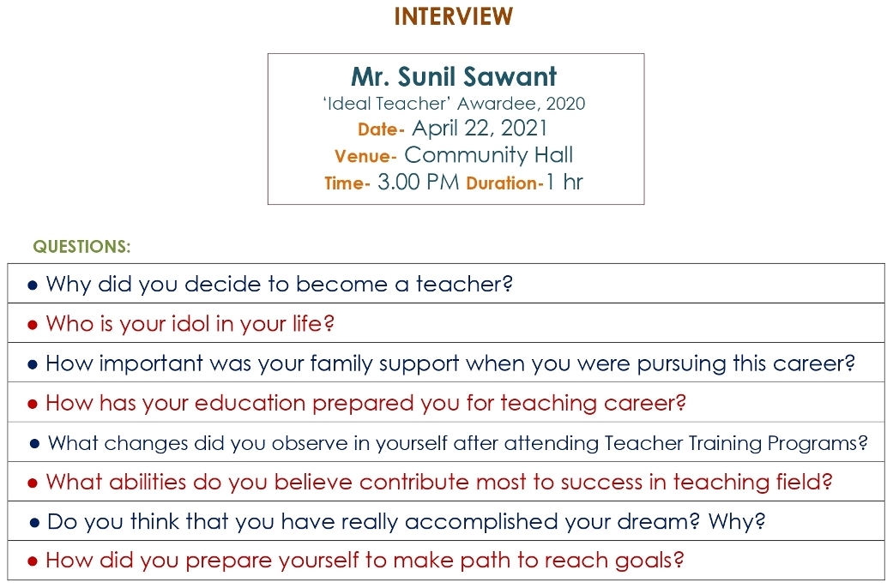Click the name Mr. Sunil Sawant

click(454, 77)
